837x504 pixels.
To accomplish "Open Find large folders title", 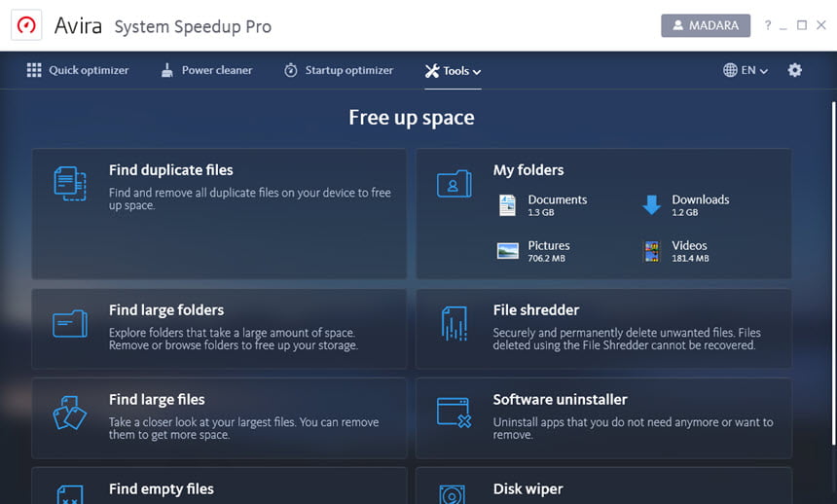I will [x=166, y=309].
